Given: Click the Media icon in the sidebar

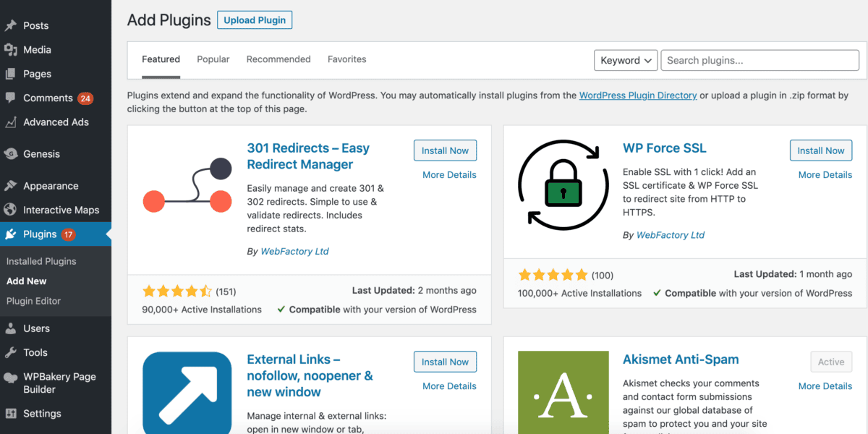Looking at the screenshot, I should [x=11, y=50].
